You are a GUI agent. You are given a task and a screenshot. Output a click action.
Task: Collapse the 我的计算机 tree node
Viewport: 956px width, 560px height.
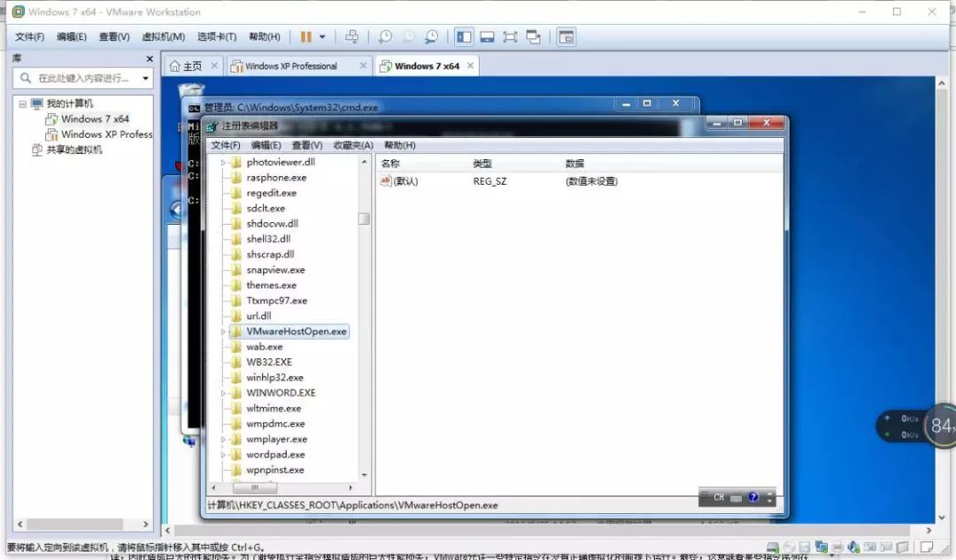pyautogui.click(x=22, y=104)
